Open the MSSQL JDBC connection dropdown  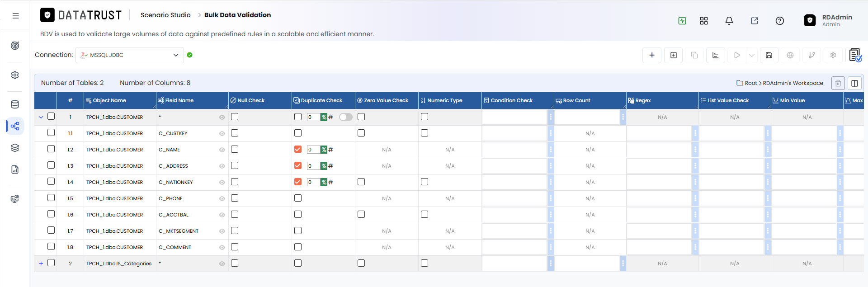[x=130, y=55]
